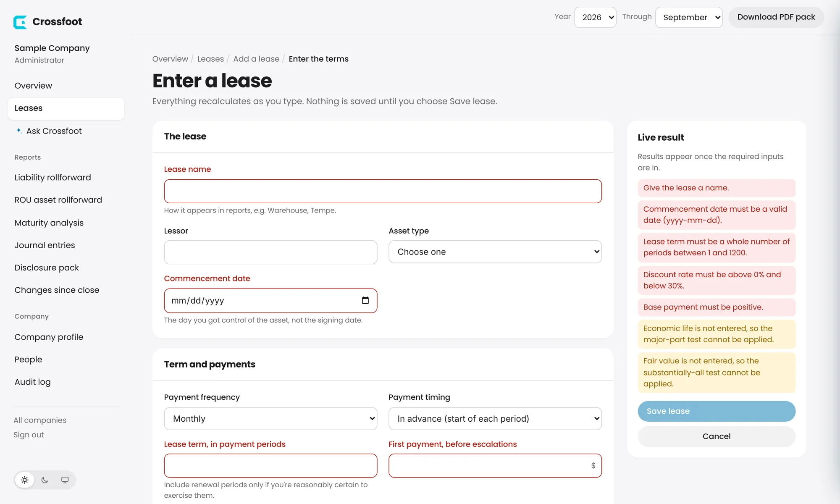This screenshot has width=840, height=504.
Task: Switch to dark theme moon icon
Action: coord(45,480)
